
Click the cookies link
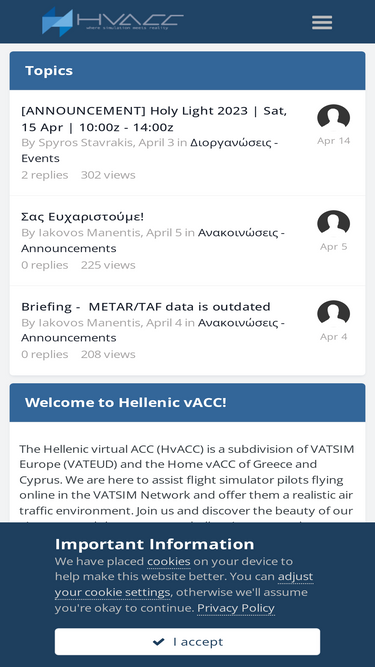click(169, 562)
